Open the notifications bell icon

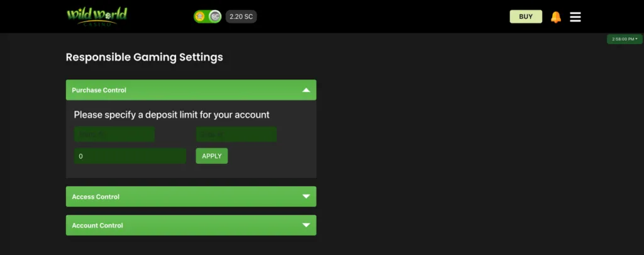tap(556, 17)
